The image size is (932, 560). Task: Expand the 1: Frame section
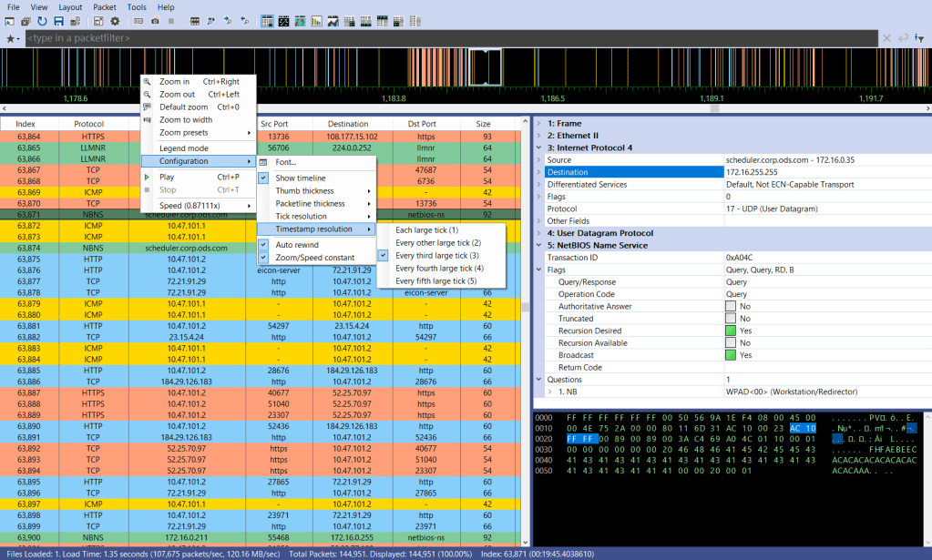point(538,123)
